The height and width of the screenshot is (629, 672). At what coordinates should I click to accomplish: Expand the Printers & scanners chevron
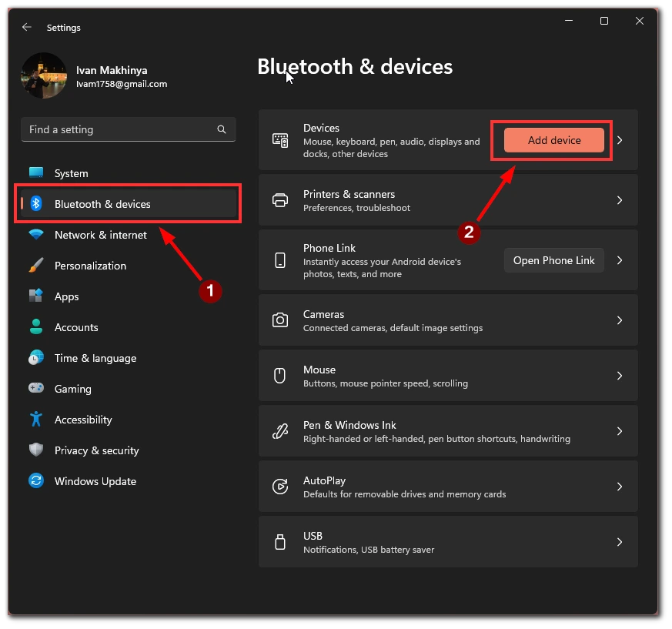(x=620, y=200)
